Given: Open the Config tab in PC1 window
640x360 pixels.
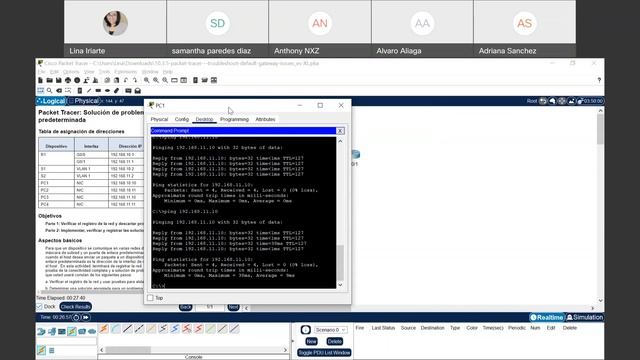Looking at the screenshot, I should [182, 119].
